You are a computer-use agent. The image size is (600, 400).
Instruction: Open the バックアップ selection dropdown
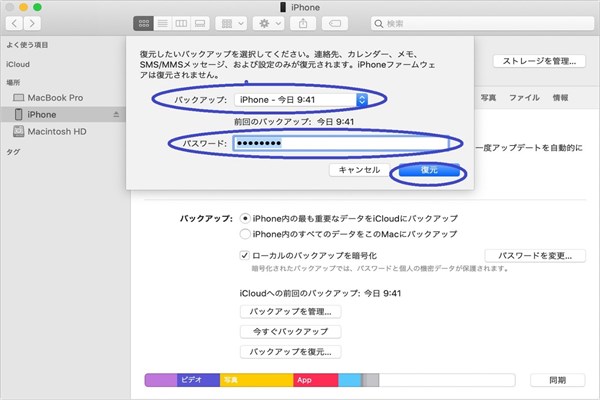(x=301, y=100)
